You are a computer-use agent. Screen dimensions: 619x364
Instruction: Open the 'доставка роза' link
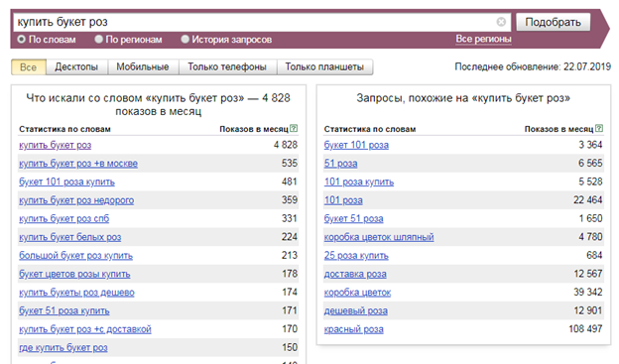[x=355, y=274]
